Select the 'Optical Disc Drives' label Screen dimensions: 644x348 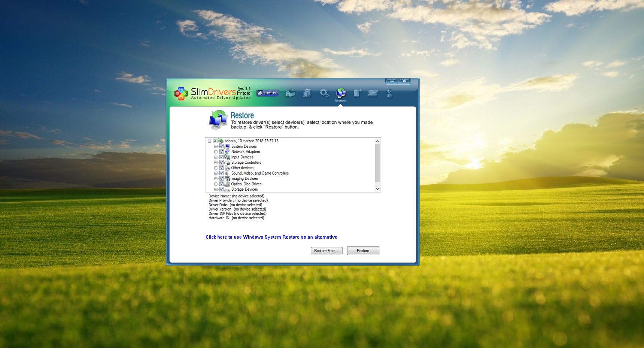[246, 184]
